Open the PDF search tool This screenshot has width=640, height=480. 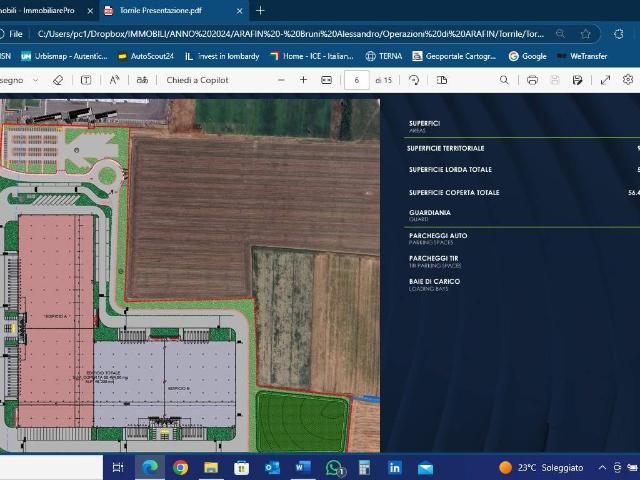coord(504,80)
